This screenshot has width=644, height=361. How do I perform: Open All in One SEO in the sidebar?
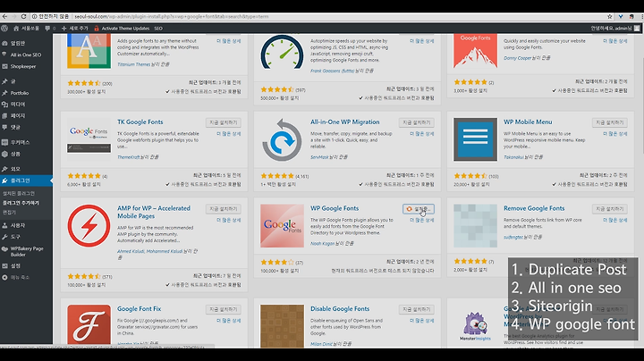(x=26, y=55)
